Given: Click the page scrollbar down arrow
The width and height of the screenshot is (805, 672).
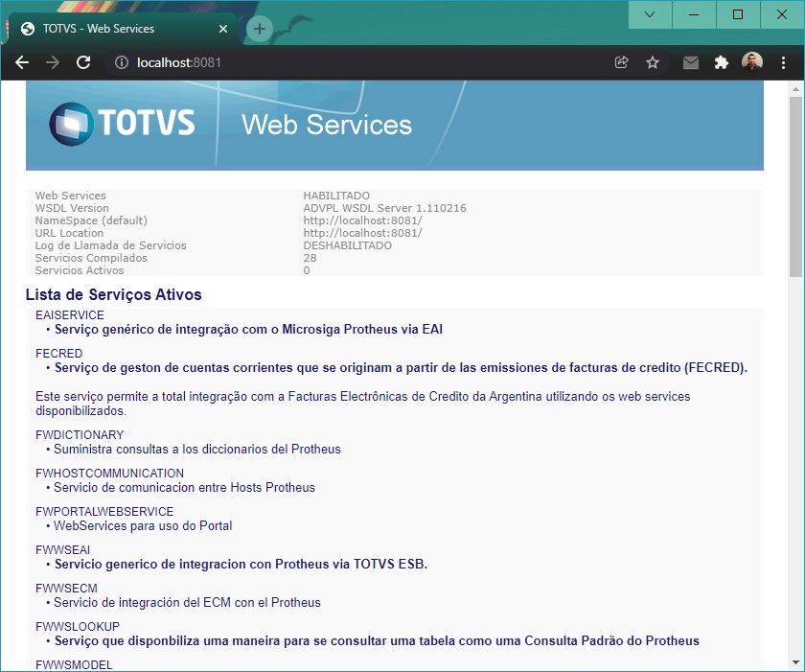Looking at the screenshot, I should [x=795, y=662].
